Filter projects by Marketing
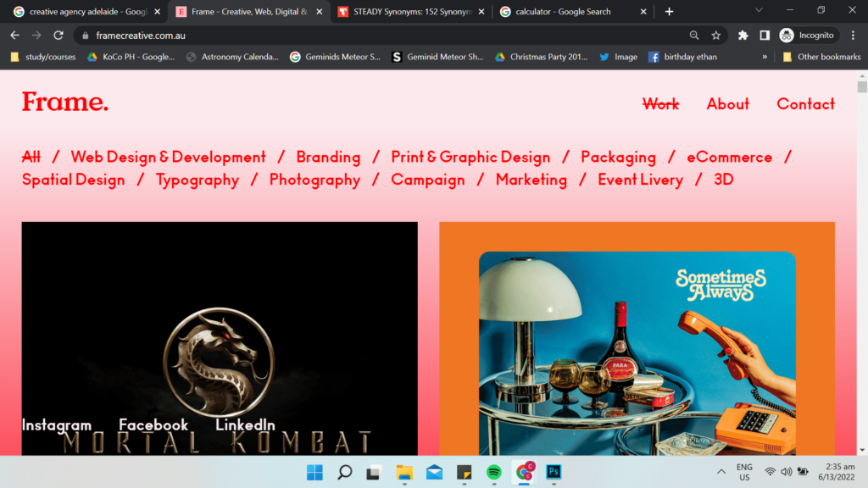The image size is (868, 488). pyautogui.click(x=531, y=180)
